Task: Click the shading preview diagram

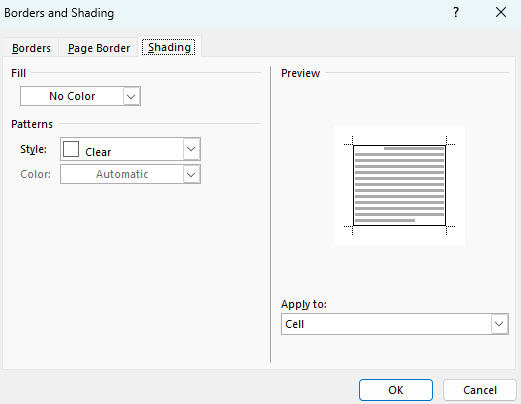Action: point(399,185)
